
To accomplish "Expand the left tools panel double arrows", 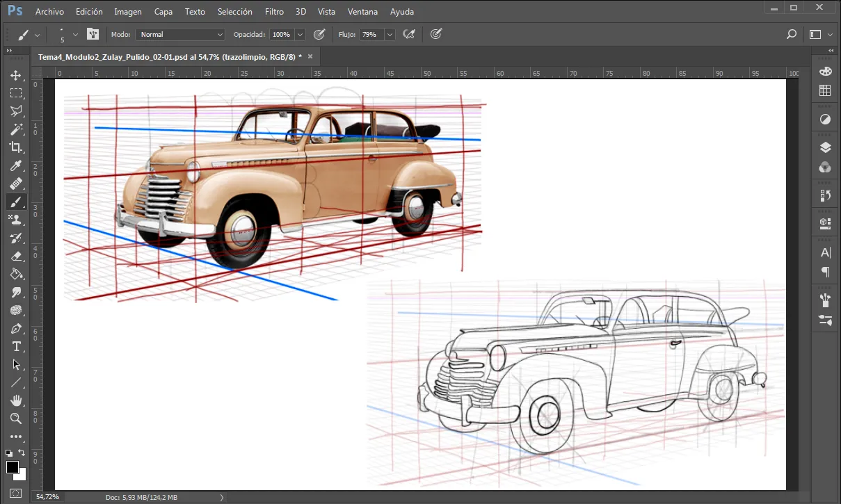I will pyautogui.click(x=9, y=51).
